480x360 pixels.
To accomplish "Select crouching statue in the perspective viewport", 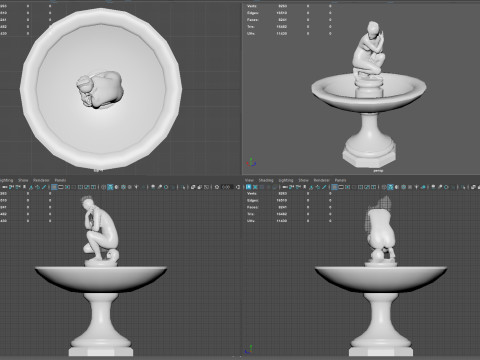I will point(368,50).
